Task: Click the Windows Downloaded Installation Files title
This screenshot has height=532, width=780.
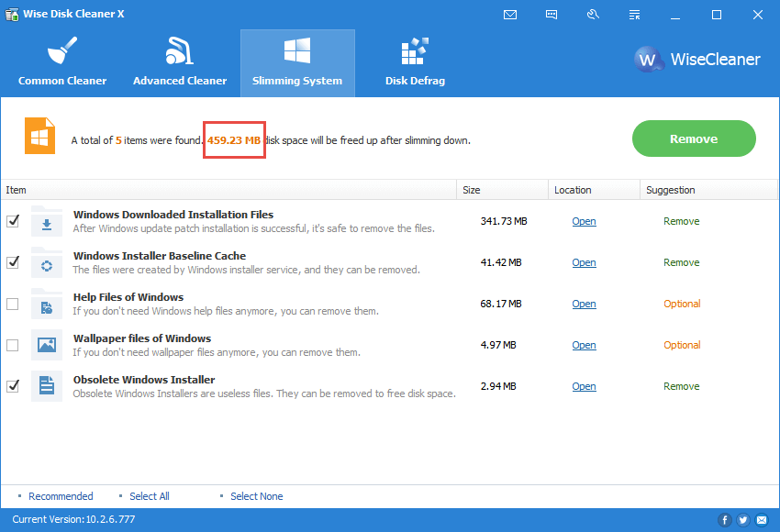Action: pos(173,215)
